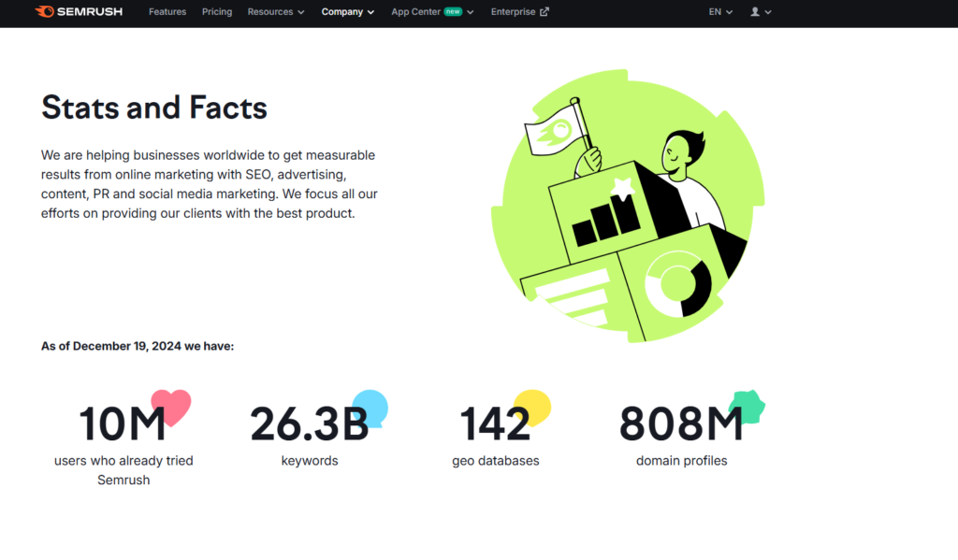Click the Enterprise external-link arrow icon
The width and height of the screenshot is (958, 560).
click(x=544, y=11)
